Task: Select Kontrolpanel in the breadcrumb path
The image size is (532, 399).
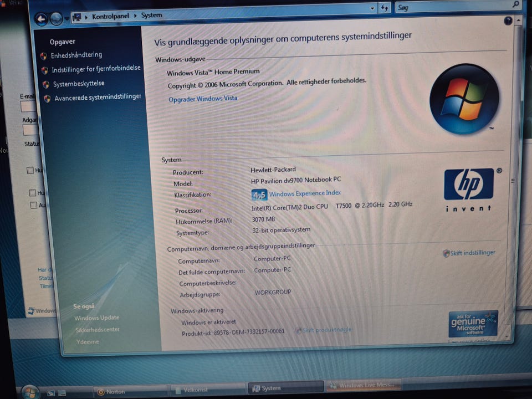Action: point(110,16)
